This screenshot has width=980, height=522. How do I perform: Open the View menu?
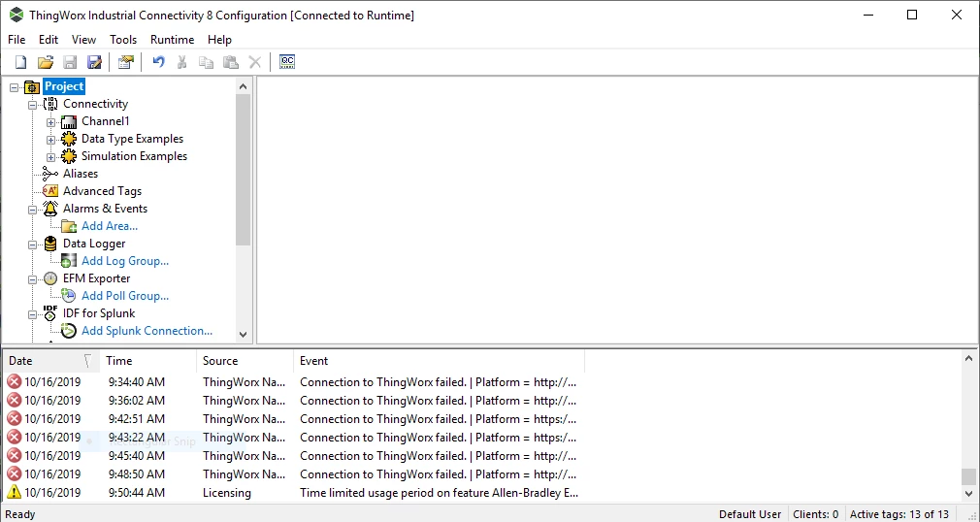(x=83, y=40)
